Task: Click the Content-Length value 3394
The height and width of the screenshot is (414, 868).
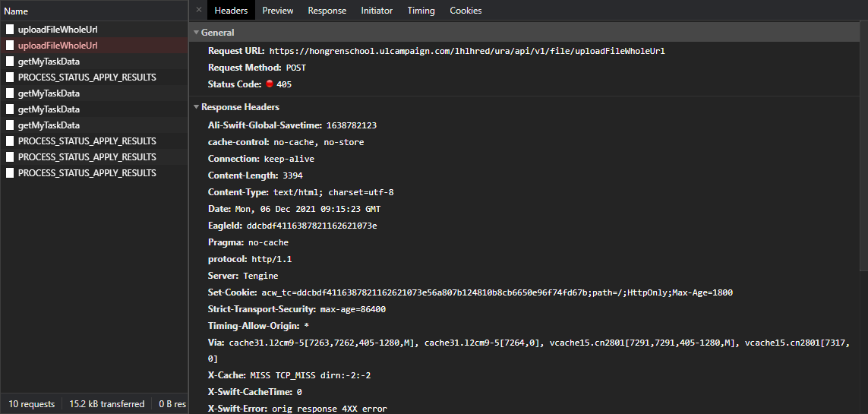Action: pyautogui.click(x=292, y=175)
